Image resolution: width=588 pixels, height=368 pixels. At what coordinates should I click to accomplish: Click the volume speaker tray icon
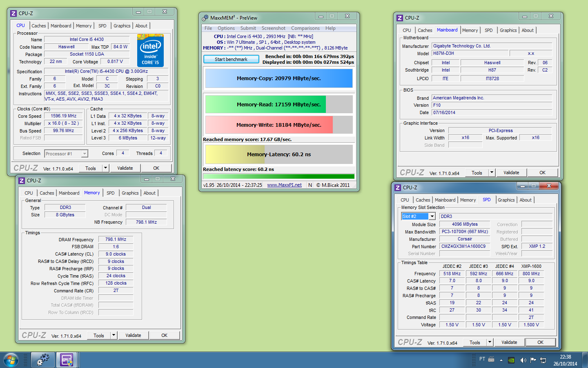(523, 360)
